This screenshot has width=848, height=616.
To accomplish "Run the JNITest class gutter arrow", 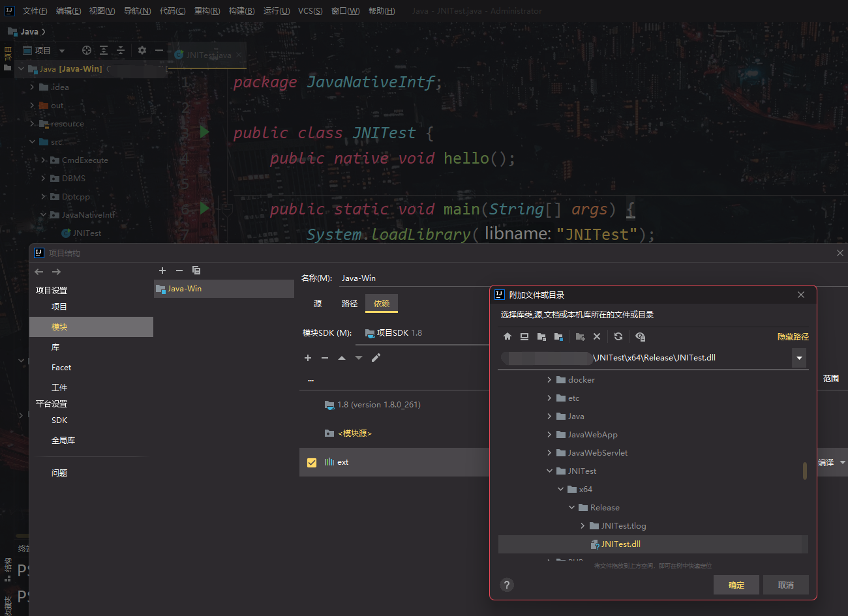I will pyautogui.click(x=204, y=132).
